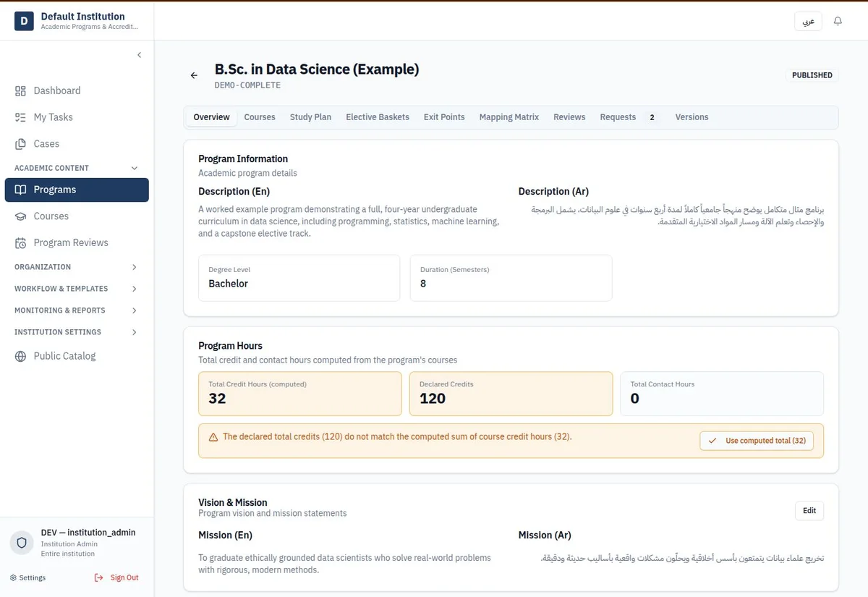Open Settings in sidebar footer
The height and width of the screenshot is (597, 868).
(x=27, y=577)
